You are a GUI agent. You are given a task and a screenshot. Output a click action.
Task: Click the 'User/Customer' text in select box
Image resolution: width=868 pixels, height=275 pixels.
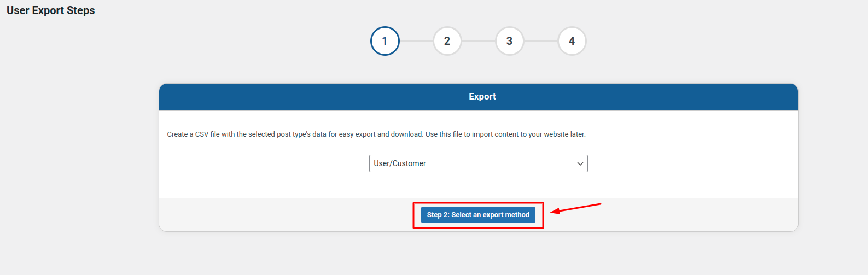pyautogui.click(x=400, y=163)
